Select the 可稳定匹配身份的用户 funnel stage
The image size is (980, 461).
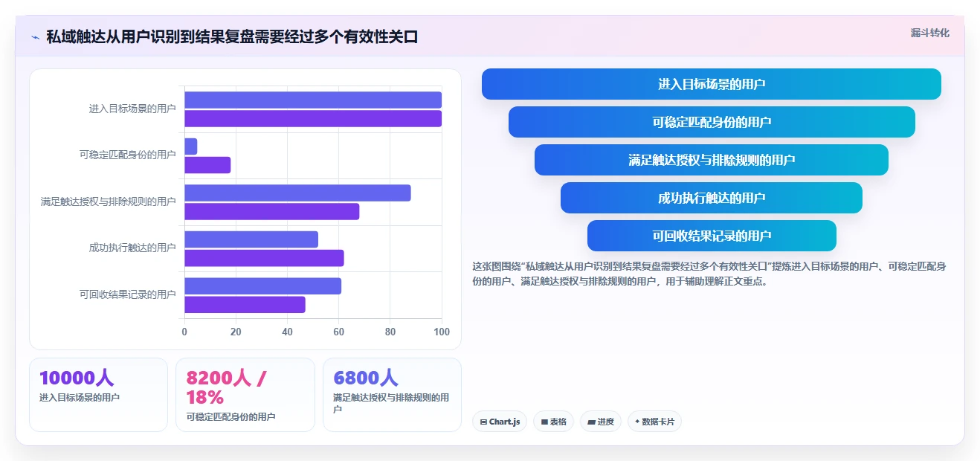(712, 122)
